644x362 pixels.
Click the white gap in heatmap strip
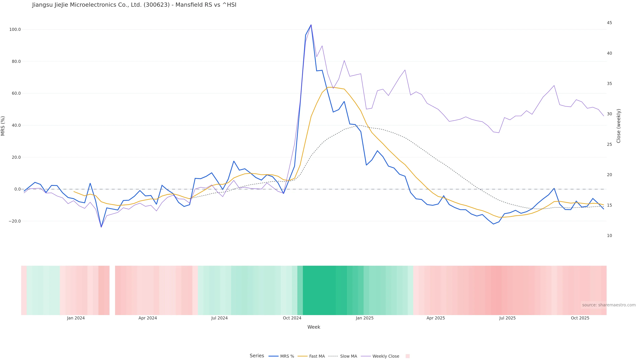click(112, 290)
